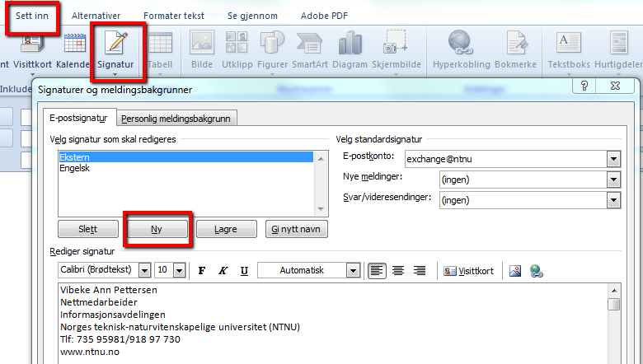This screenshot has height=364, width=643.
Task: Click the Lagre button
Action: [x=227, y=229]
